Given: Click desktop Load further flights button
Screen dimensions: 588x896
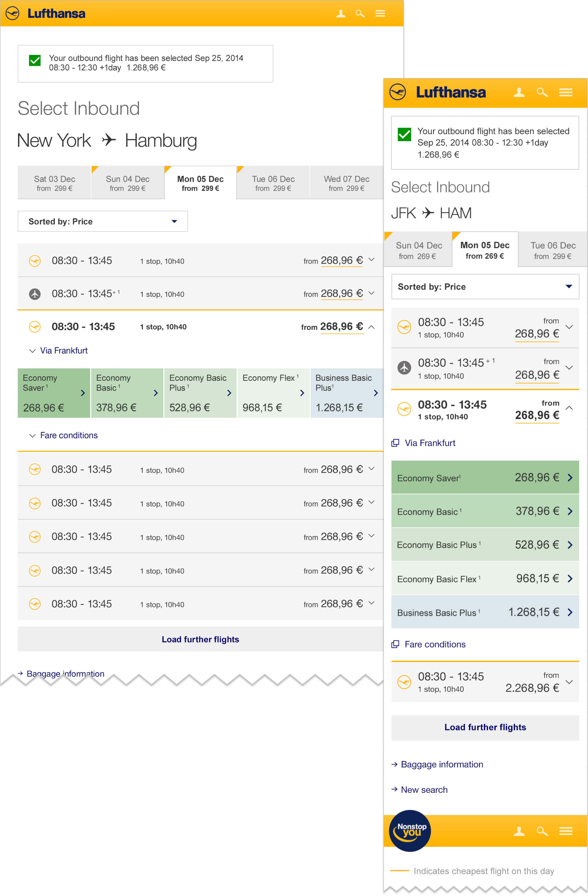Looking at the screenshot, I should [x=200, y=639].
